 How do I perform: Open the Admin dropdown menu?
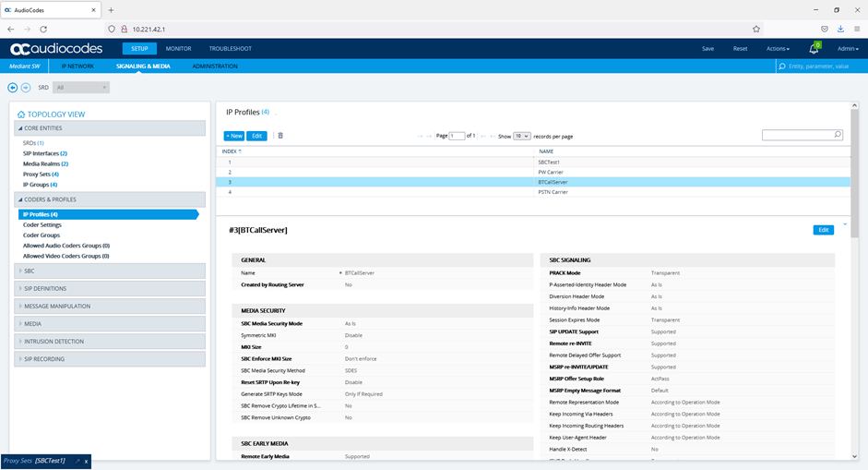coord(848,49)
